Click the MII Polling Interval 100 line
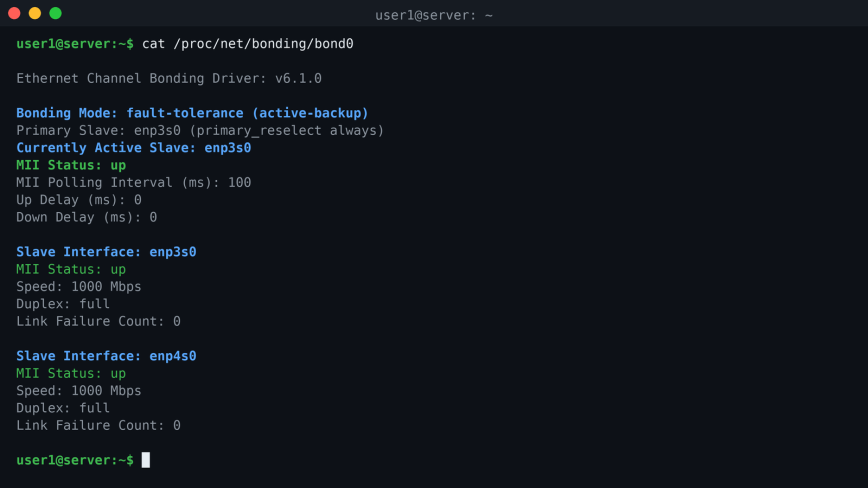Screen dimensions: 868x488 pos(133,183)
